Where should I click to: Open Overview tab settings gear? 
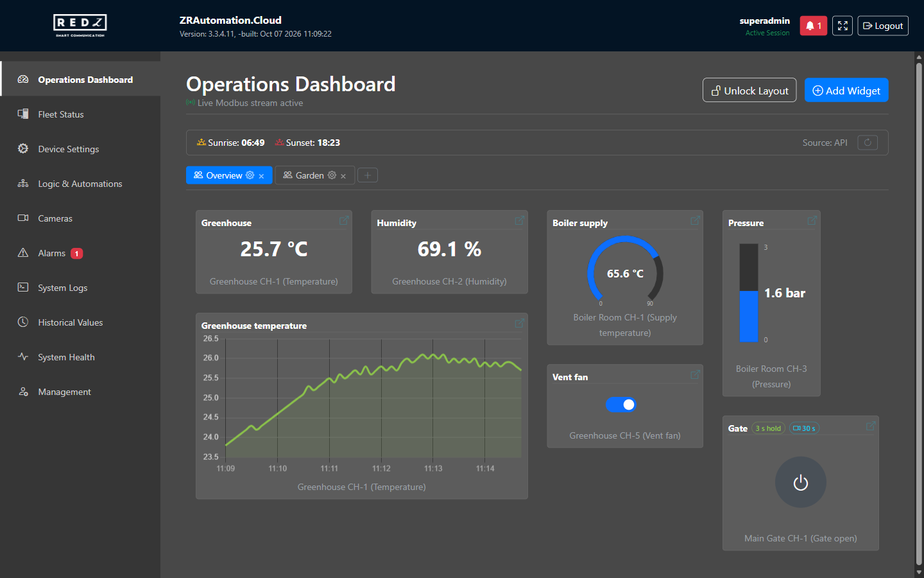pyautogui.click(x=250, y=175)
